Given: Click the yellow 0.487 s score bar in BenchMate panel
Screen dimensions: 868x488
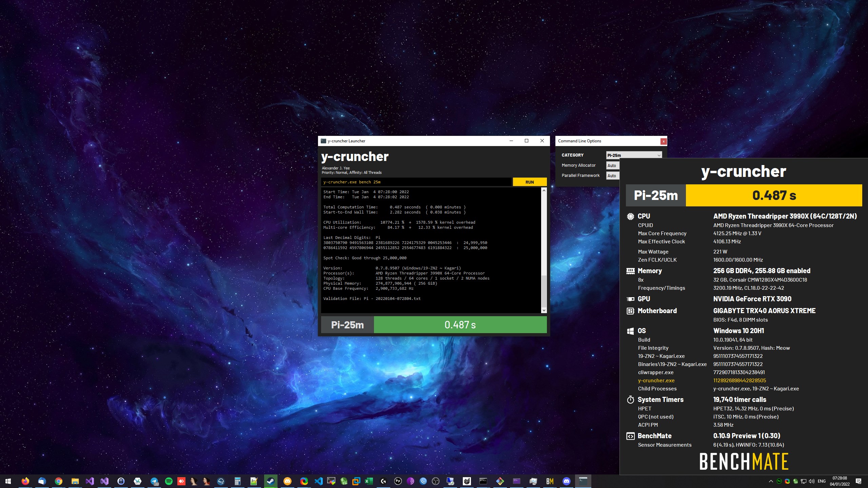Looking at the screenshot, I should (x=774, y=195).
